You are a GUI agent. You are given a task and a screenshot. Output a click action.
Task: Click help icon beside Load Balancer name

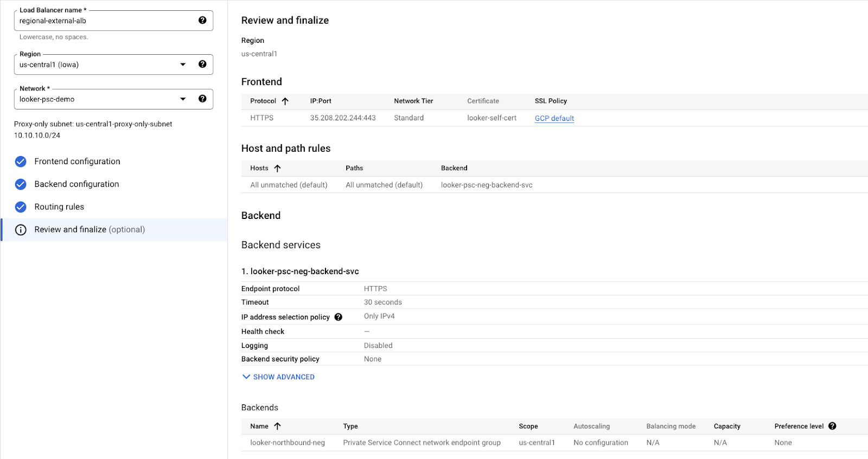pyautogui.click(x=202, y=21)
